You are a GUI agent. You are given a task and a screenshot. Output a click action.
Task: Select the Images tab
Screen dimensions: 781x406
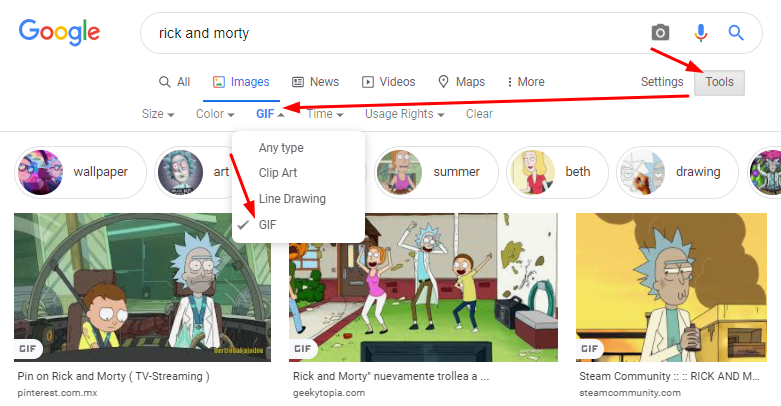coord(241,82)
